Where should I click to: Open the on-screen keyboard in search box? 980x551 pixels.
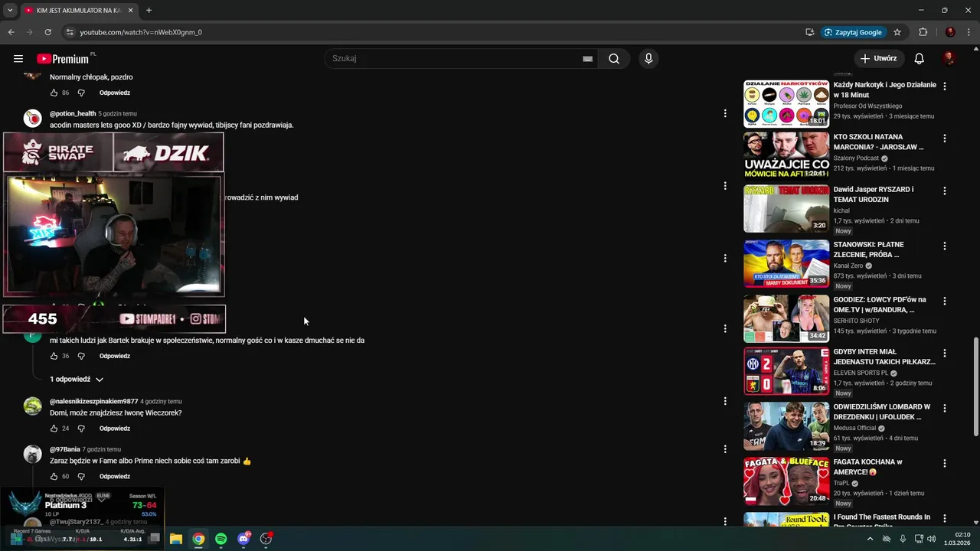[x=587, y=59]
